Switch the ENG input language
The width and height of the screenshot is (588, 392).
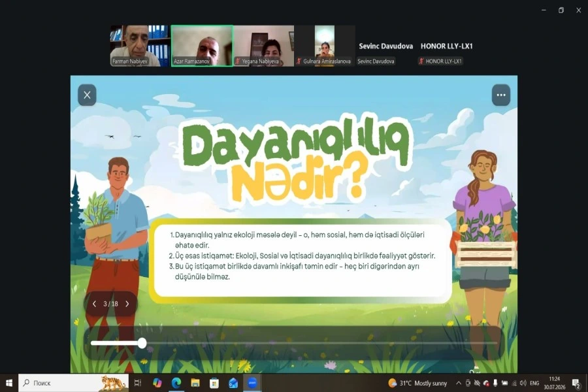534,383
